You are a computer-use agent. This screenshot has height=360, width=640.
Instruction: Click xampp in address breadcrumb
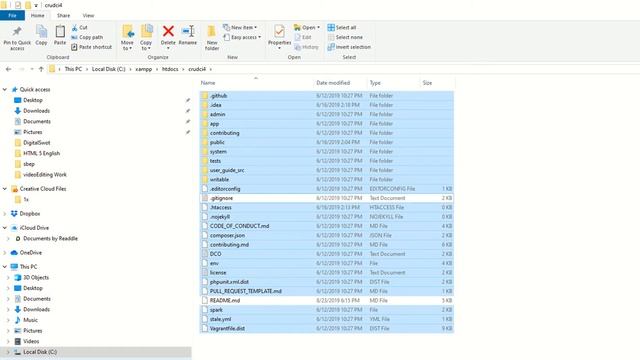tap(144, 69)
